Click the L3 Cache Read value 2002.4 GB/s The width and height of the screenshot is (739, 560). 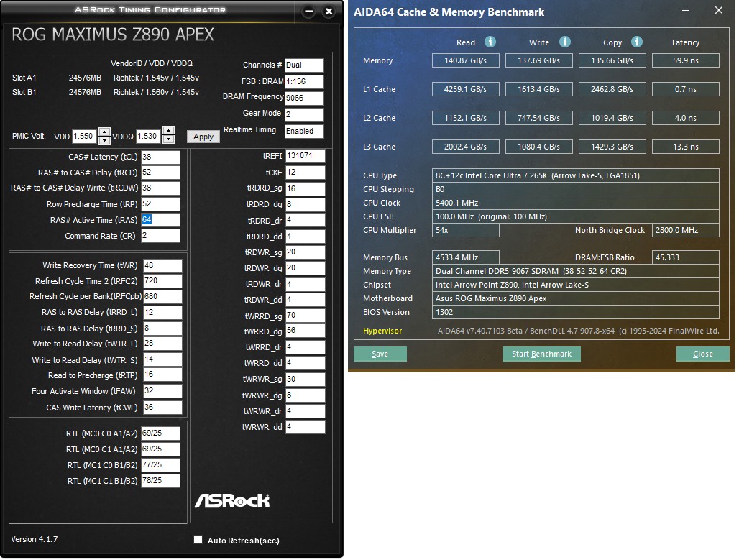(x=466, y=147)
